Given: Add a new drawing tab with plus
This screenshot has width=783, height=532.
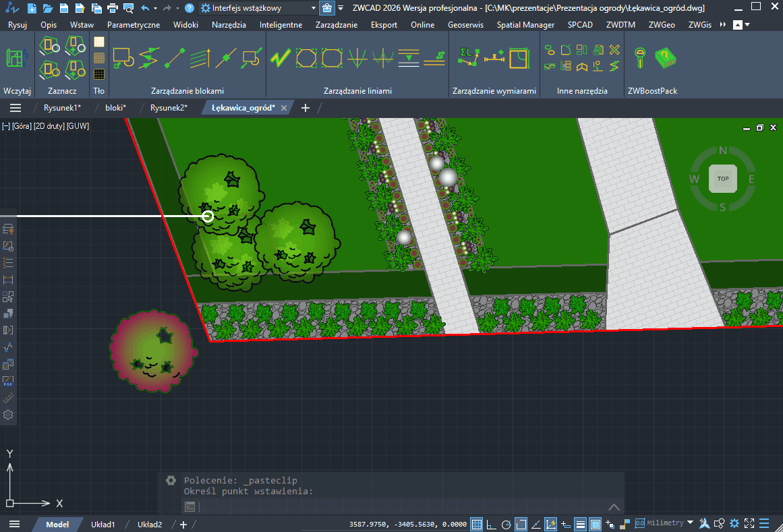Looking at the screenshot, I should pyautogui.click(x=305, y=108).
